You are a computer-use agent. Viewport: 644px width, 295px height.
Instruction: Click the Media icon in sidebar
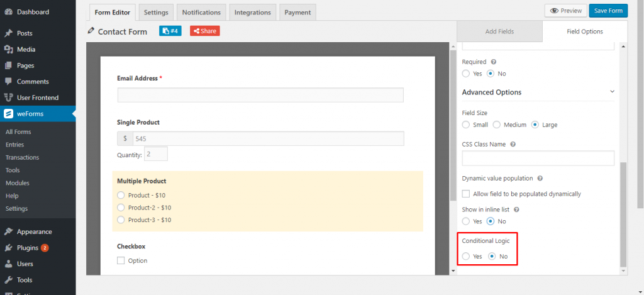pos(8,49)
